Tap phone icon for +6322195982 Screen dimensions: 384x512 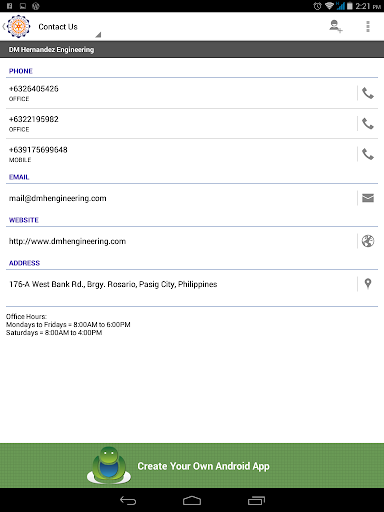coord(368,124)
